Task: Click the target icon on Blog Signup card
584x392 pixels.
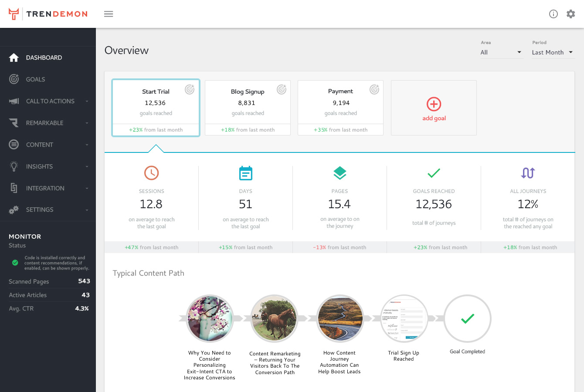Action: (x=282, y=90)
